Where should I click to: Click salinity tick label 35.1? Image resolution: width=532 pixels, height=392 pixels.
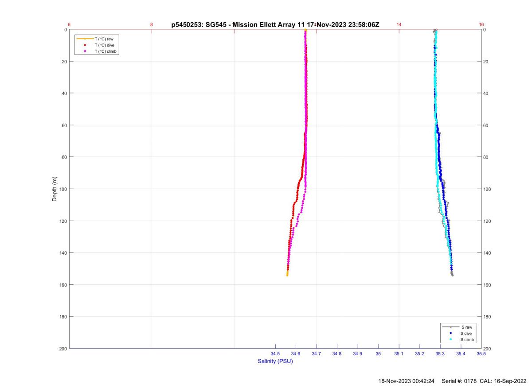(399, 353)
